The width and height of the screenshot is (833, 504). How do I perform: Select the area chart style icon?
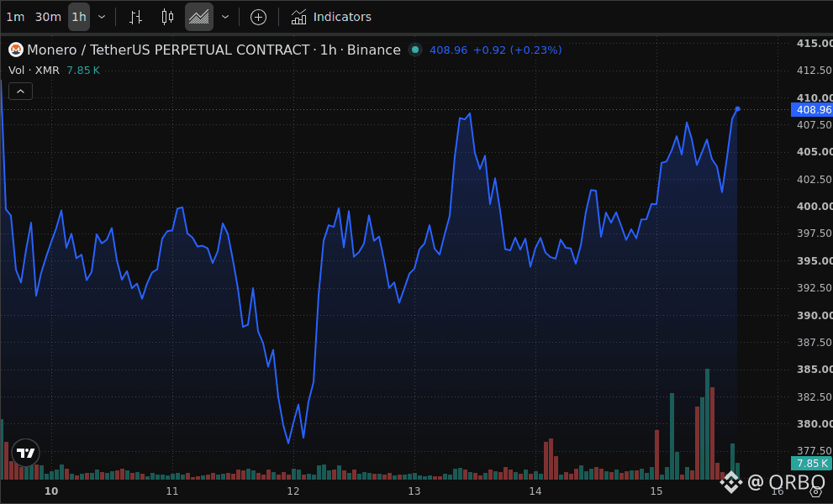click(199, 17)
